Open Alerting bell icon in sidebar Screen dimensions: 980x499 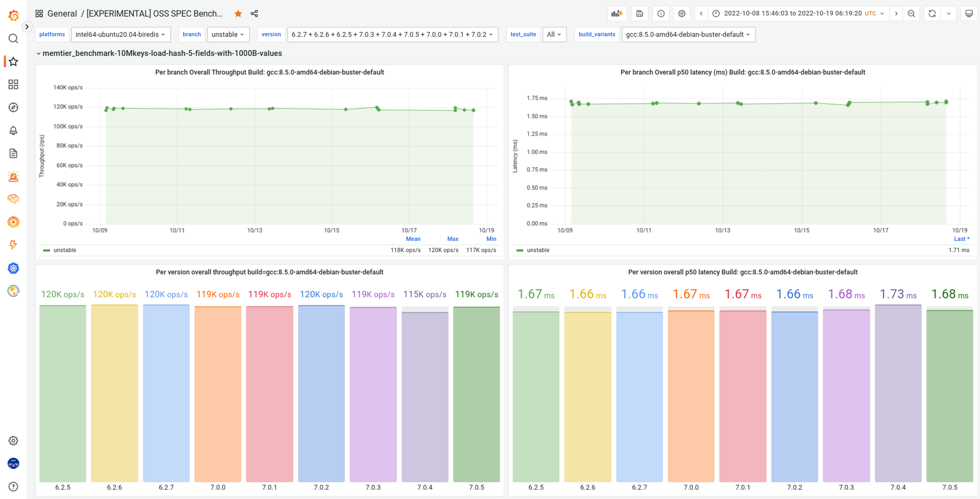(13, 130)
